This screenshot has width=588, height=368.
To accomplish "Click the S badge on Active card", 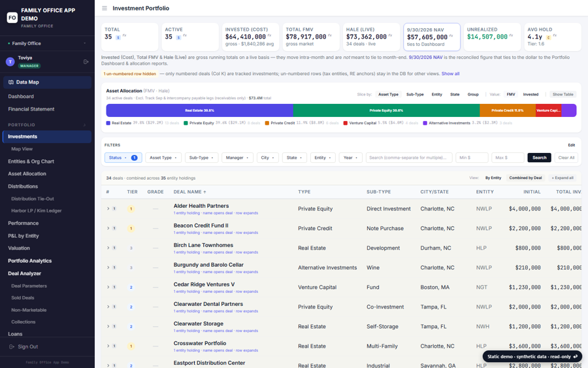I will [x=178, y=37].
